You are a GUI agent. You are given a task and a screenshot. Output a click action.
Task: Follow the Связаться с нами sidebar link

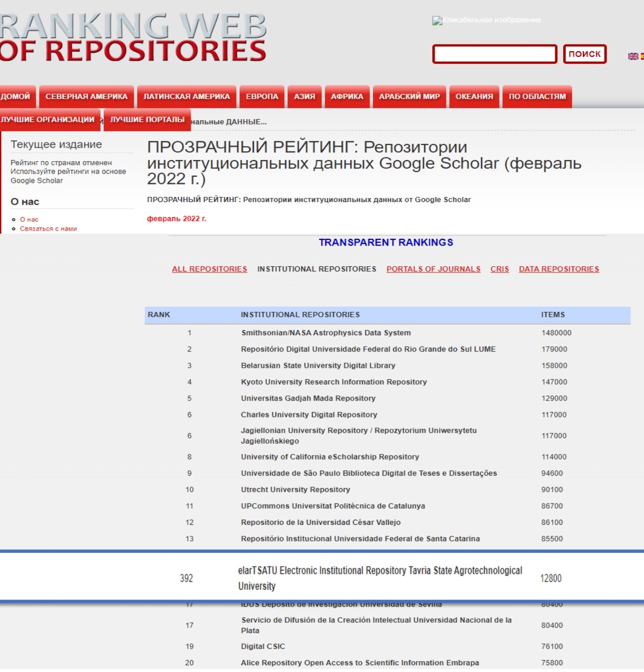(48, 228)
